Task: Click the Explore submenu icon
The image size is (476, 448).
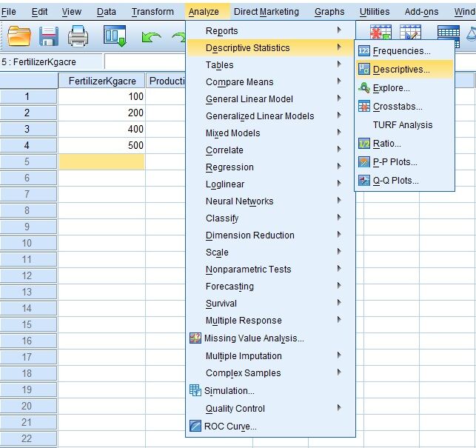Action: (364, 87)
